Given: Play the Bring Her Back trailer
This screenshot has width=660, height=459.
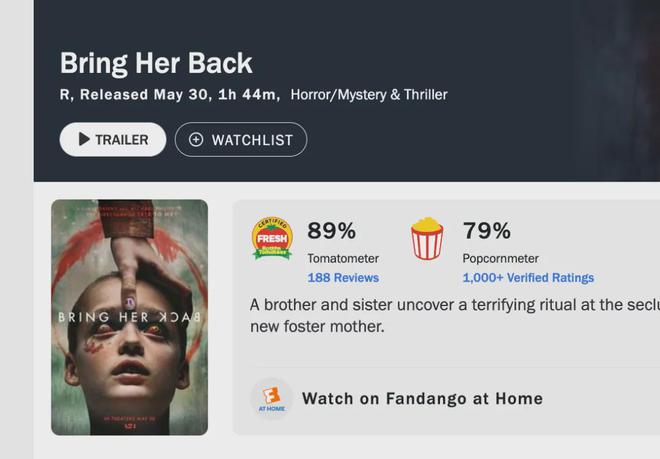Looking at the screenshot, I should [113, 139].
